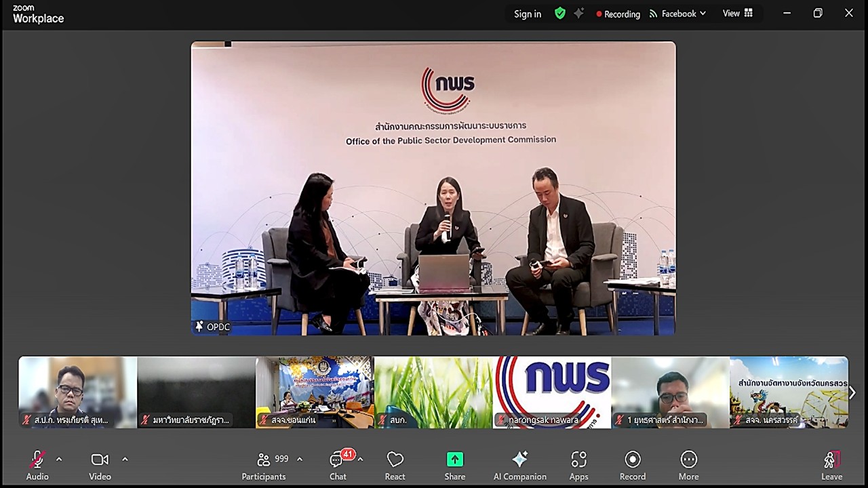Minimize the Zoom window
The width and height of the screenshot is (868, 488).
(x=787, y=14)
